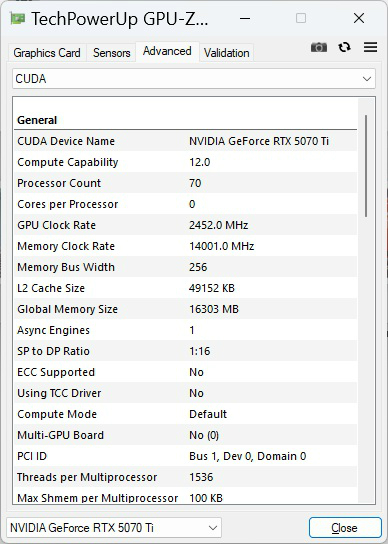Viewport: 388px width, 544px height.
Task: Select the GPU Clock Rate value 2452.0 MHz
Action: [x=219, y=225]
